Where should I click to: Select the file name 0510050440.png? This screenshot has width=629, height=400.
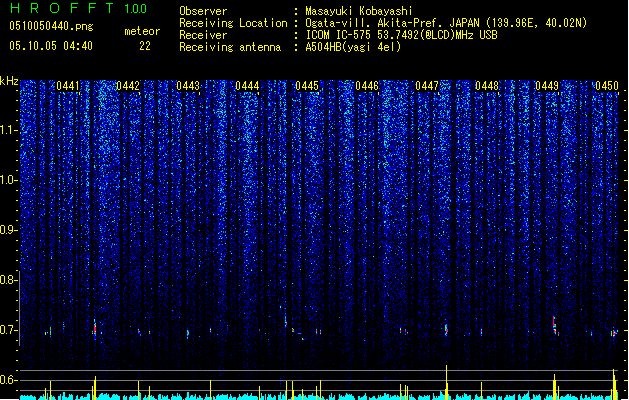tap(51, 26)
